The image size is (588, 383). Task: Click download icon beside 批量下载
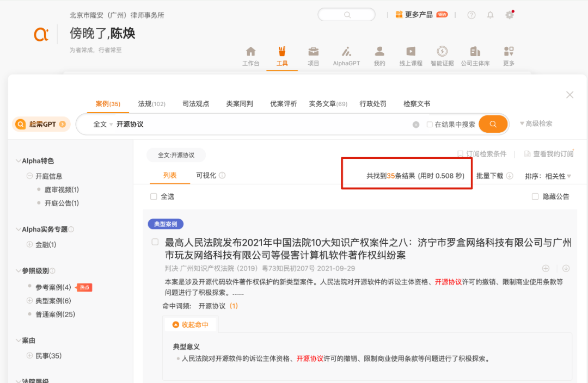pyautogui.click(x=510, y=176)
